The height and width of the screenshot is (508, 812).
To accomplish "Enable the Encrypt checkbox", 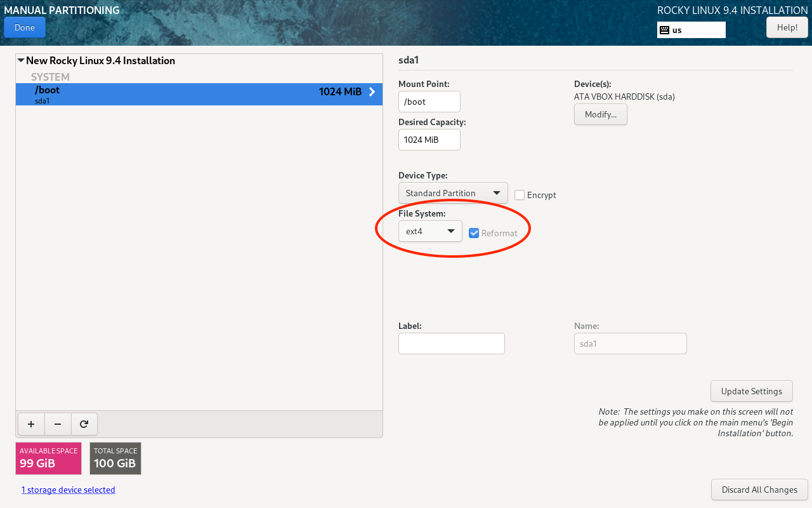I will pyautogui.click(x=520, y=195).
